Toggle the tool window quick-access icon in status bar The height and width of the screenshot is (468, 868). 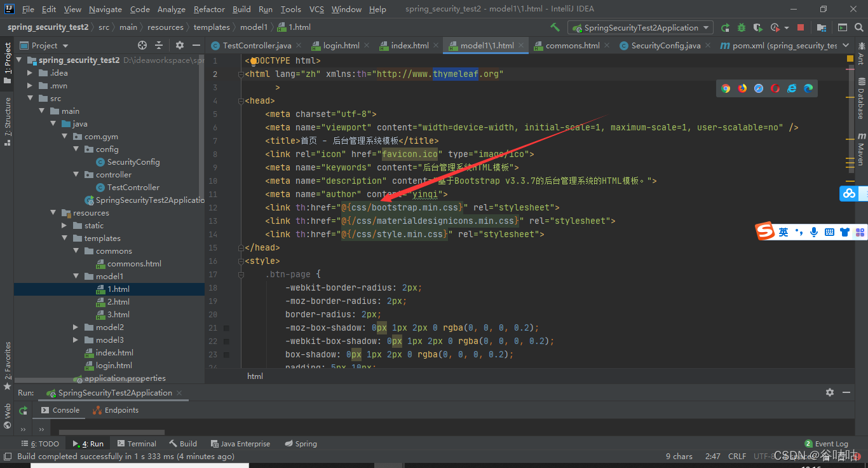coord(7,457)
